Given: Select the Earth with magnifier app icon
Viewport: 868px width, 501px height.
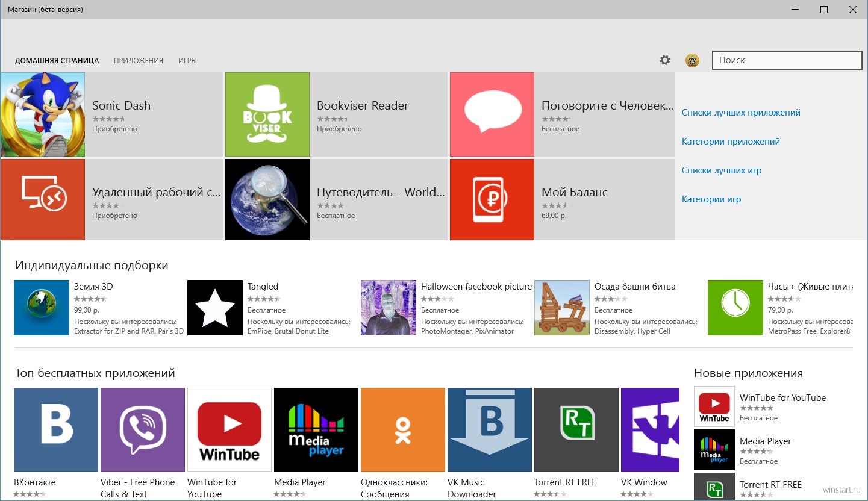Looking at the screenshot, I should coord(267,199).
